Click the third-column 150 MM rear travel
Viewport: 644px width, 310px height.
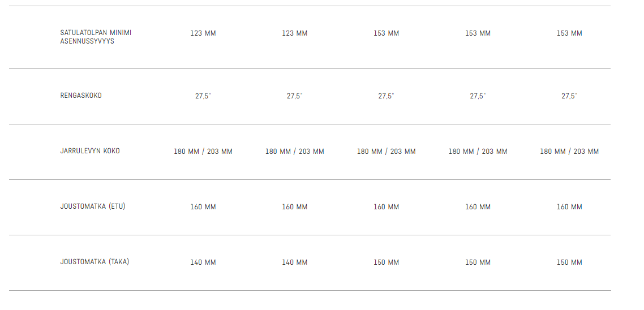click(386, 262)
